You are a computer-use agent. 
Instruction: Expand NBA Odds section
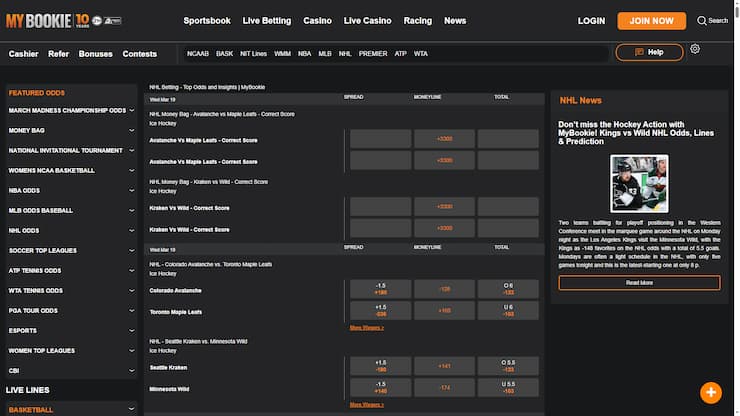[x=71, y=191]
